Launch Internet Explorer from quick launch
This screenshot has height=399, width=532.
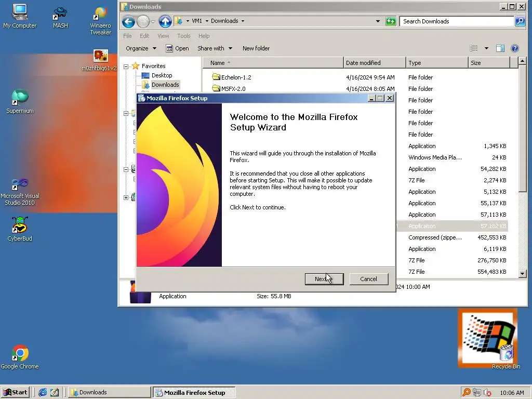43,392
